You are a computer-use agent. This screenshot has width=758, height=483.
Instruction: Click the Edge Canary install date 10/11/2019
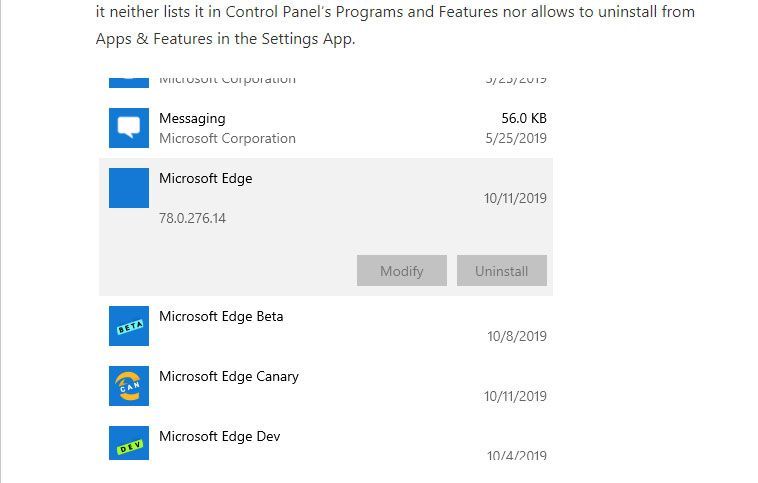coord(515,396)
